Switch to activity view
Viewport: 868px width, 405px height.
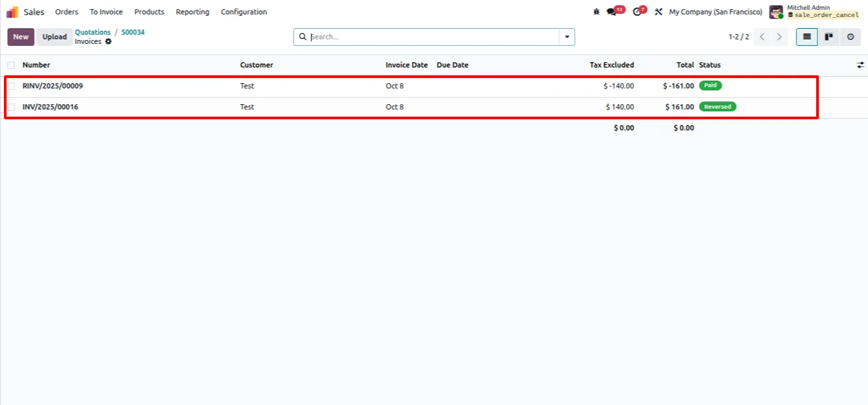(x=850, y=37)
